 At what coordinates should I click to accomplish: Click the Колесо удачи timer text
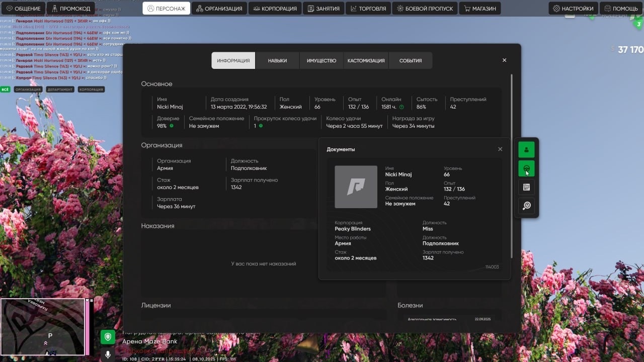tap(354, 126)
